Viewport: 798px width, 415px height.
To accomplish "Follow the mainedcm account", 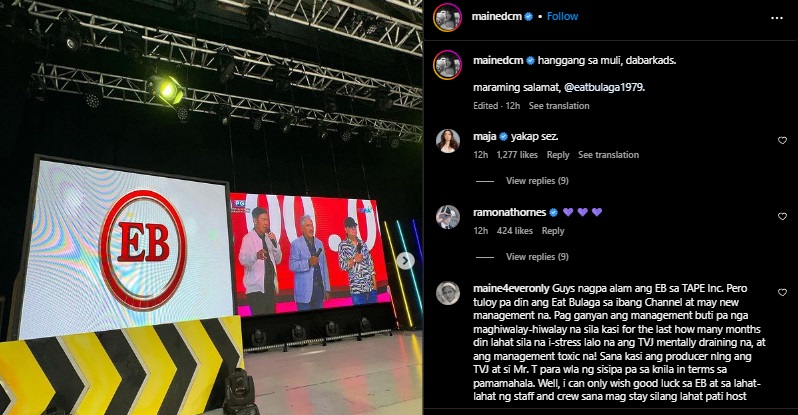I will pos(562,16).
